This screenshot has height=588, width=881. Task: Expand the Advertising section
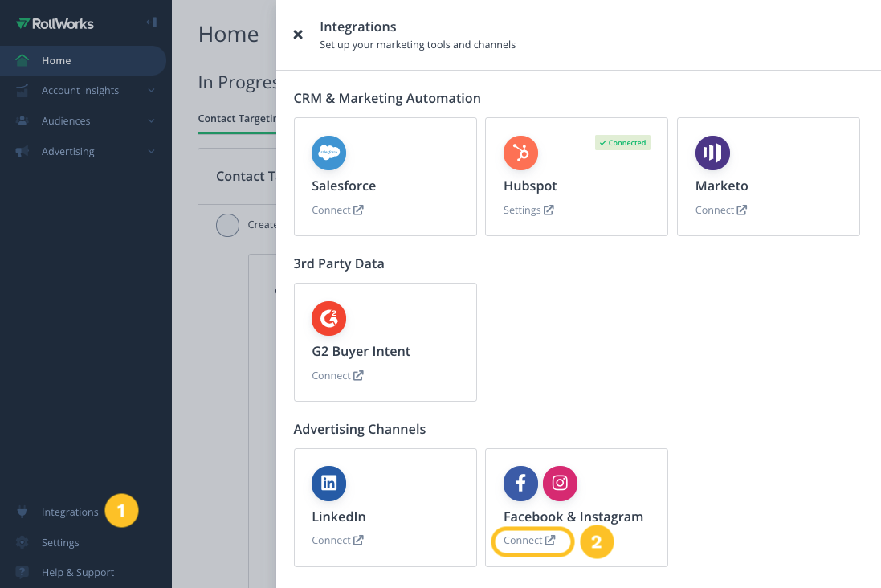pyautogui.click(x=152, y=151)
